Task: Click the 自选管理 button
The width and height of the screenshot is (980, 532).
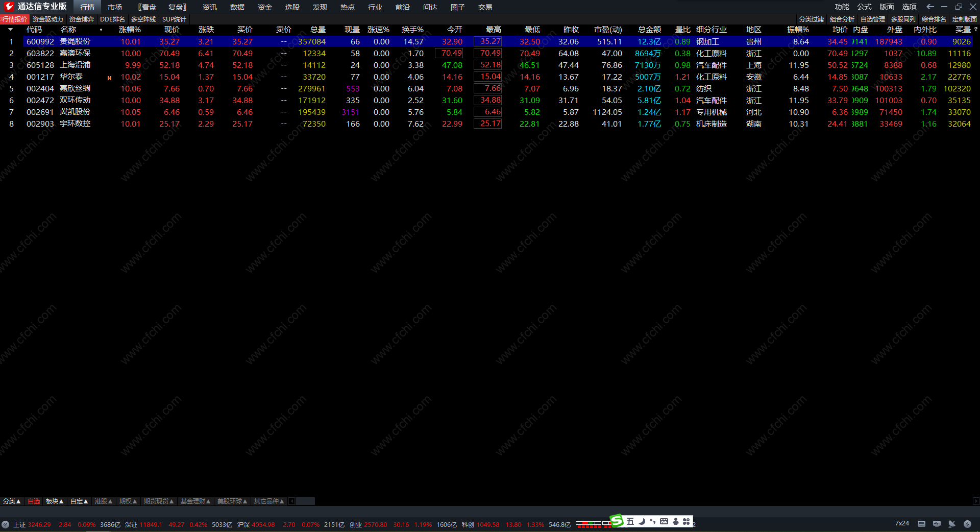Action: click(x=873, y=19)
